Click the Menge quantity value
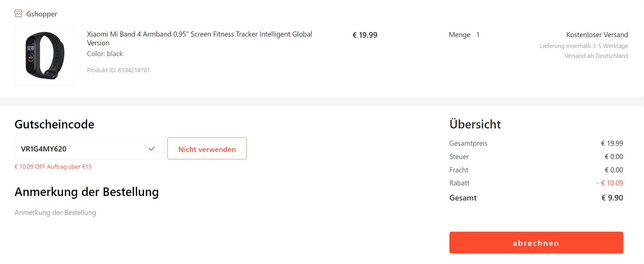This screenshot has height=264, width=644. point(478,35)
